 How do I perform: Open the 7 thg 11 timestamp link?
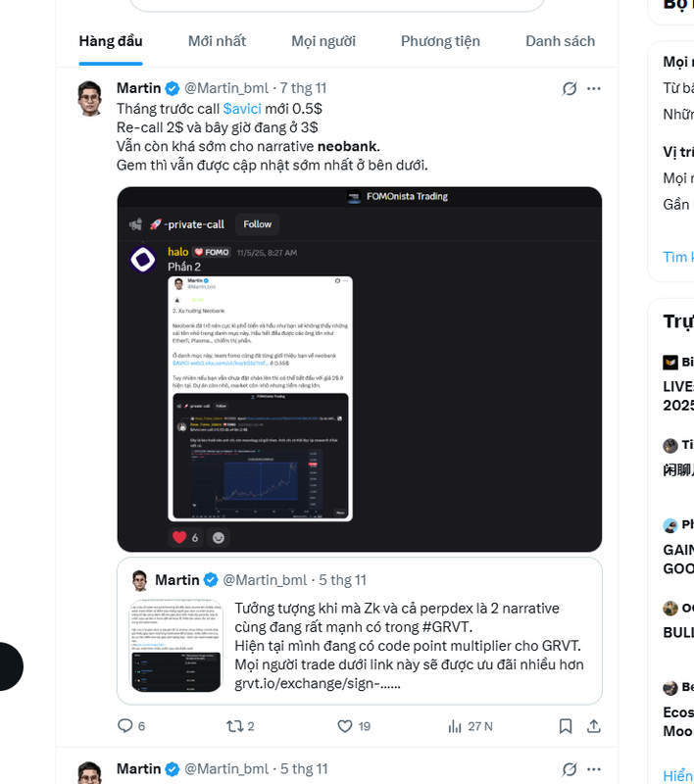[x=304, y=88]
